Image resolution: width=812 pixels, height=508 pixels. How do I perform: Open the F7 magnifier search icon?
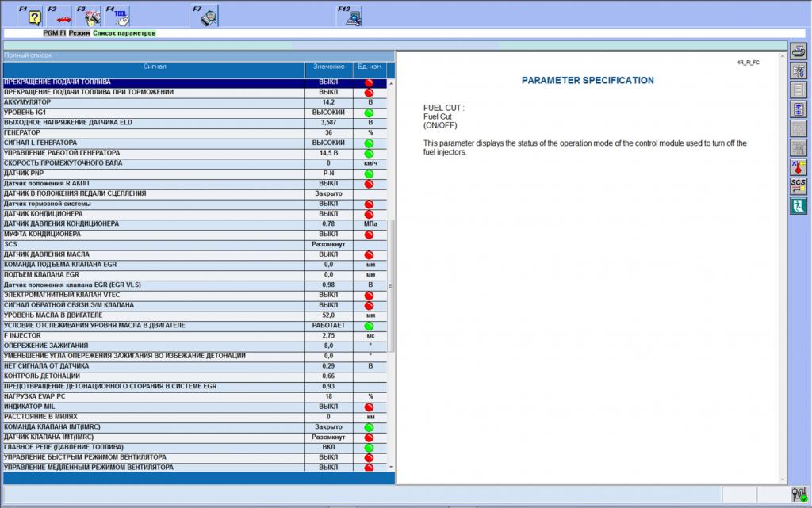[206, 16]
